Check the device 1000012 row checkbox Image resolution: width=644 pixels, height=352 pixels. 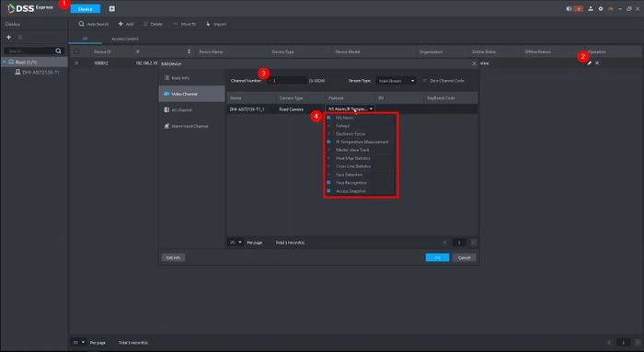(76, 63)
